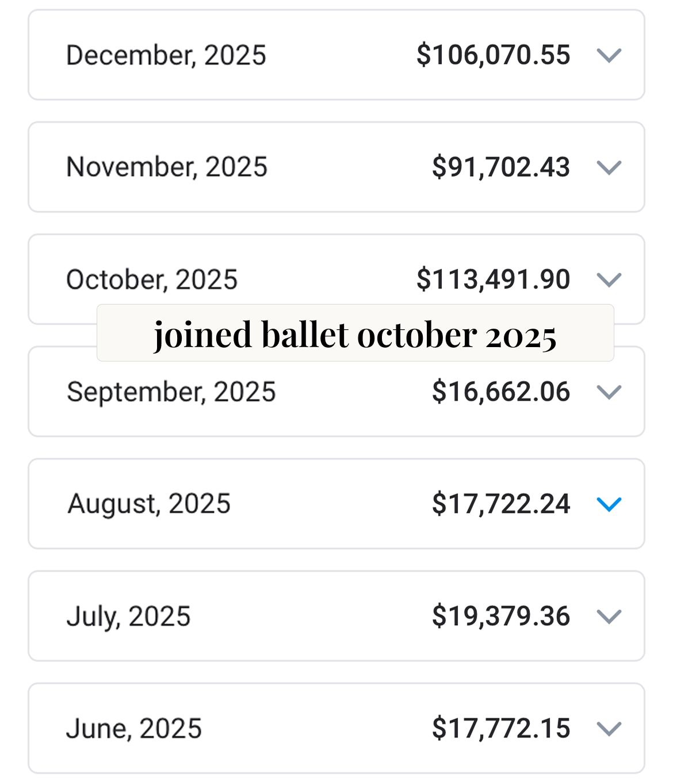Click the "September, 2025" month label

click(171, 392)
